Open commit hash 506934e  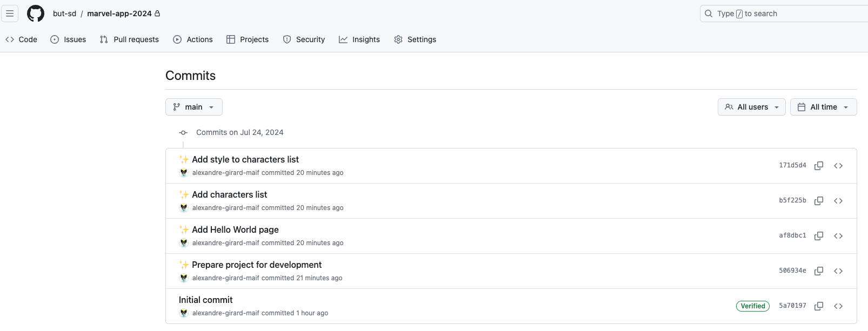792,271
